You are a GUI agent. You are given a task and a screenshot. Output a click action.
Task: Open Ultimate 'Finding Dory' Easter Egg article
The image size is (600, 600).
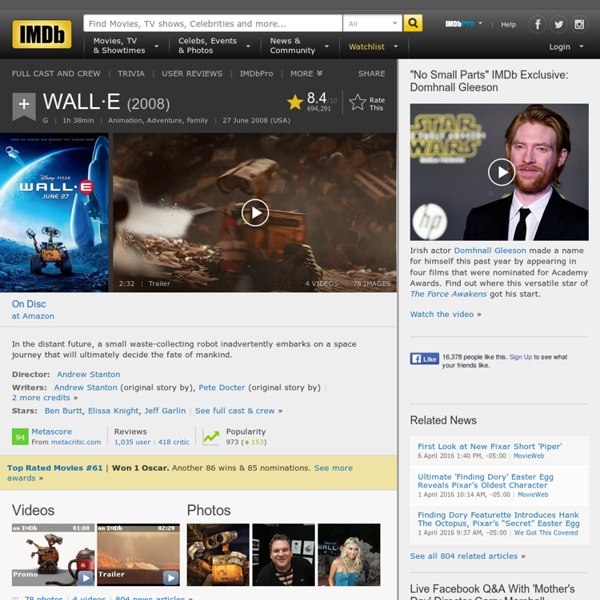click(x=485, y=481)
